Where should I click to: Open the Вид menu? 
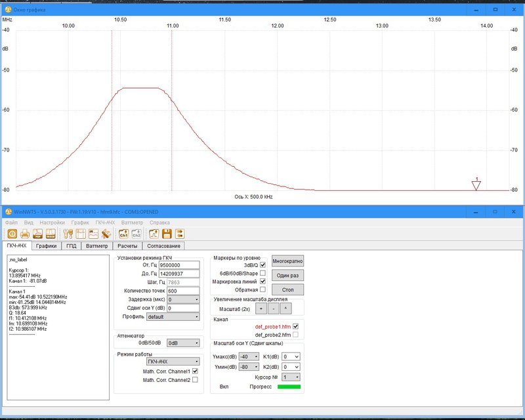pos(28,222)
